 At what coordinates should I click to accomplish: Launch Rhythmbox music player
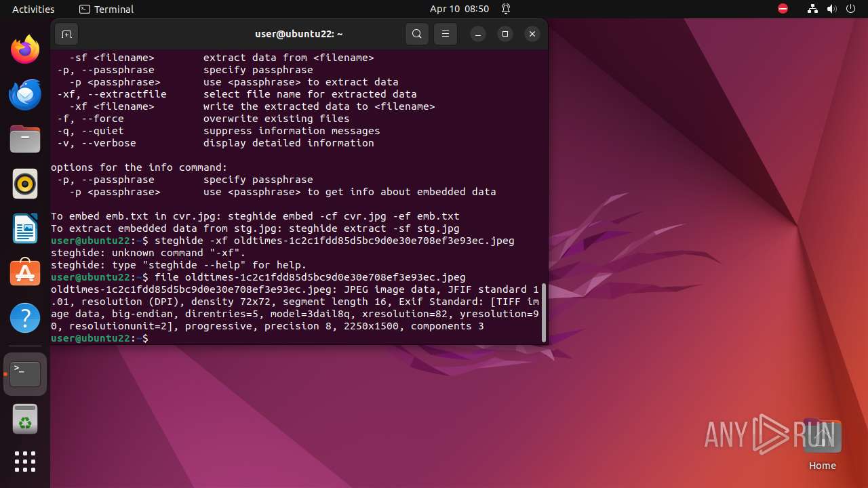tap(25, 184)
